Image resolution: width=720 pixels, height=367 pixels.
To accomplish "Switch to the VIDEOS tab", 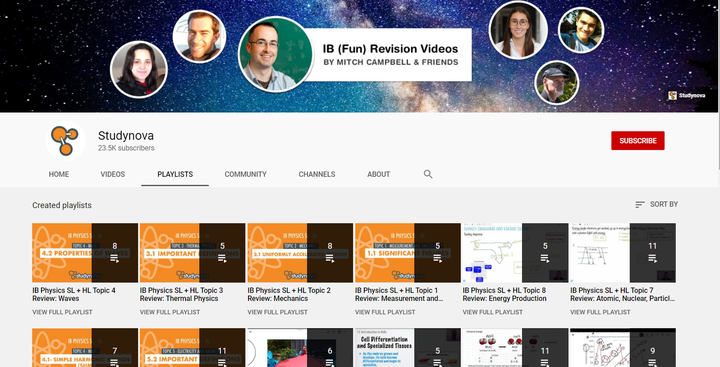I will coord(112,174).
